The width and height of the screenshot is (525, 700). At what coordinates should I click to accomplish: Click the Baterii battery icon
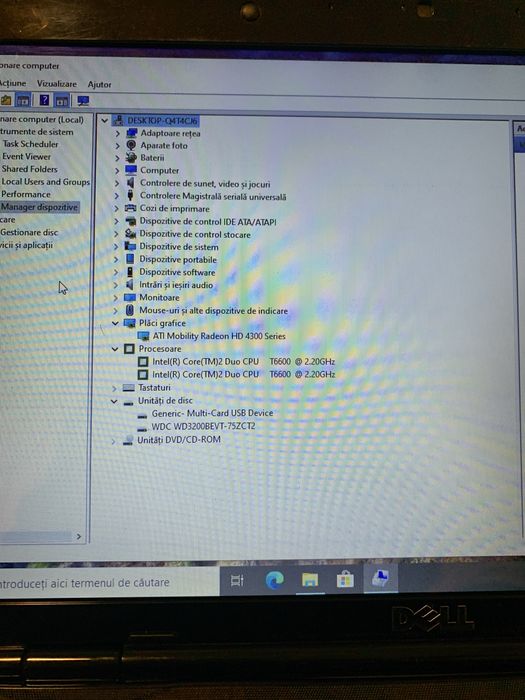click(131, 158)
